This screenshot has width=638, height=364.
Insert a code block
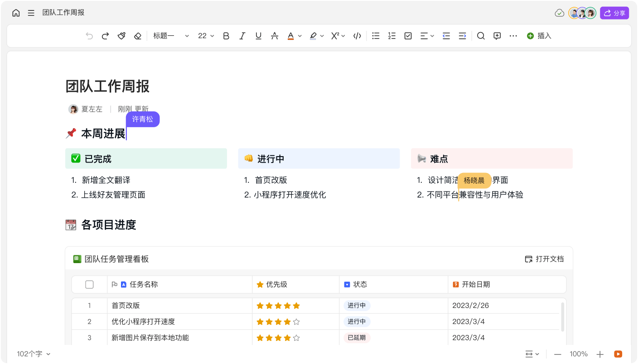(x=357, y=36)
